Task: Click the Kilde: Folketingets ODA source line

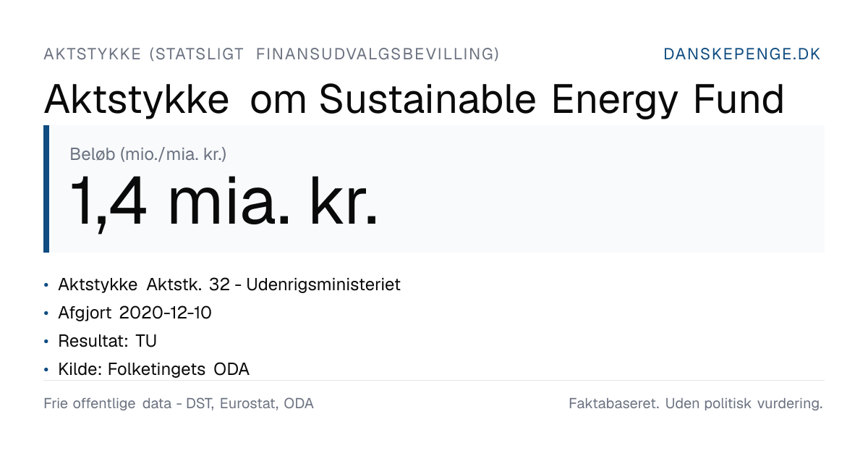Action: pos(153,369)
